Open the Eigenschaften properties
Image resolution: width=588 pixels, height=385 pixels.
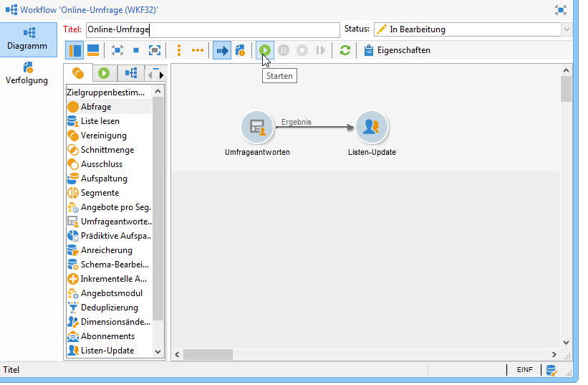[397, 50]
